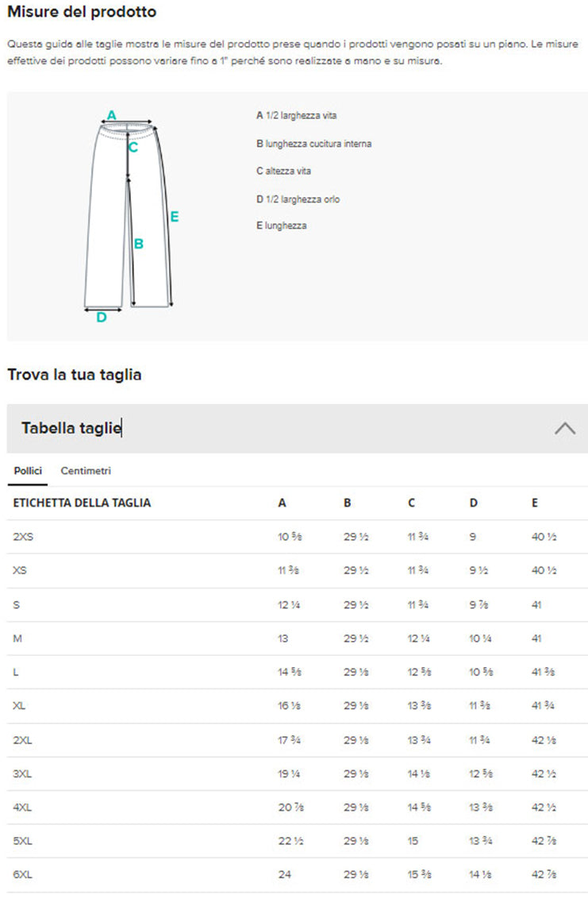Click the ETICHETTA DELLA TAGLIA column header
Screen dimensions: 588x914
pos(82,503)
